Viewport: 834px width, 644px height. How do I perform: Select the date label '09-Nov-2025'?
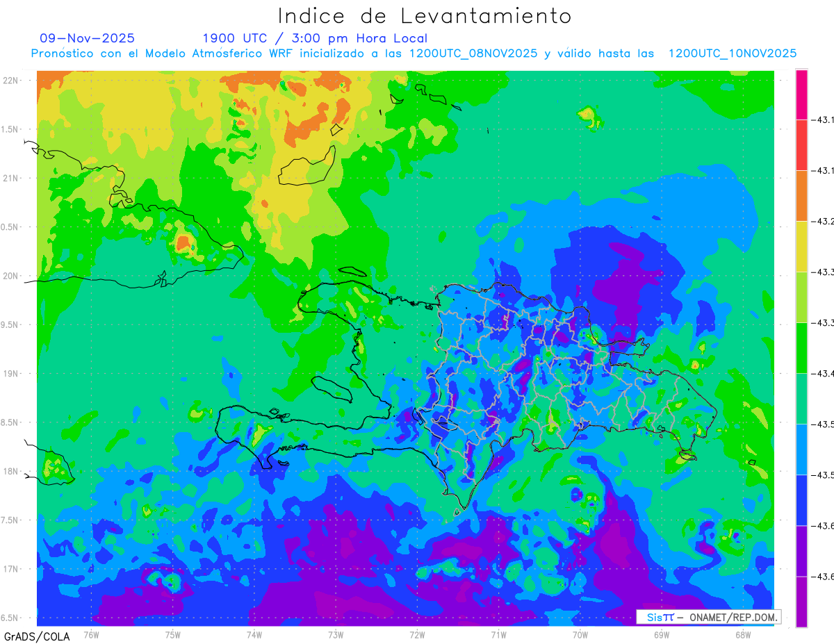(87, 38)
